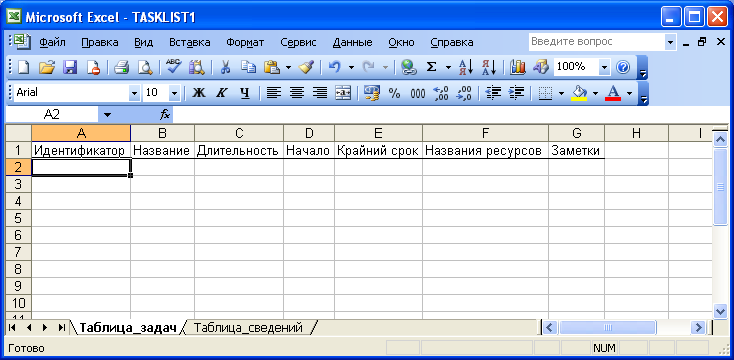Expand the Borders style arrow
The height and width of the screenshot is (360, 734).
click(561, 93)
